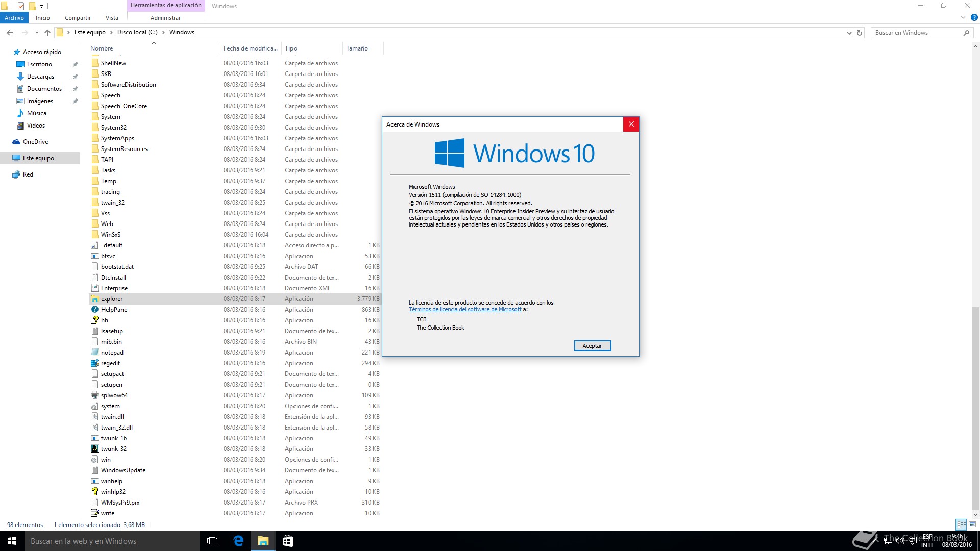Click the Herramientas de aplicación contextual tab
The width and height of the screenshot is (980, 551).
(166, 5)
